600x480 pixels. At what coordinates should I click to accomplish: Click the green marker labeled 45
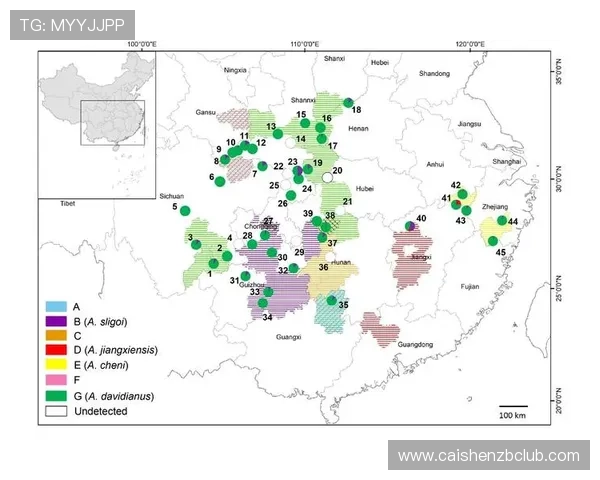tap(491, 241)
